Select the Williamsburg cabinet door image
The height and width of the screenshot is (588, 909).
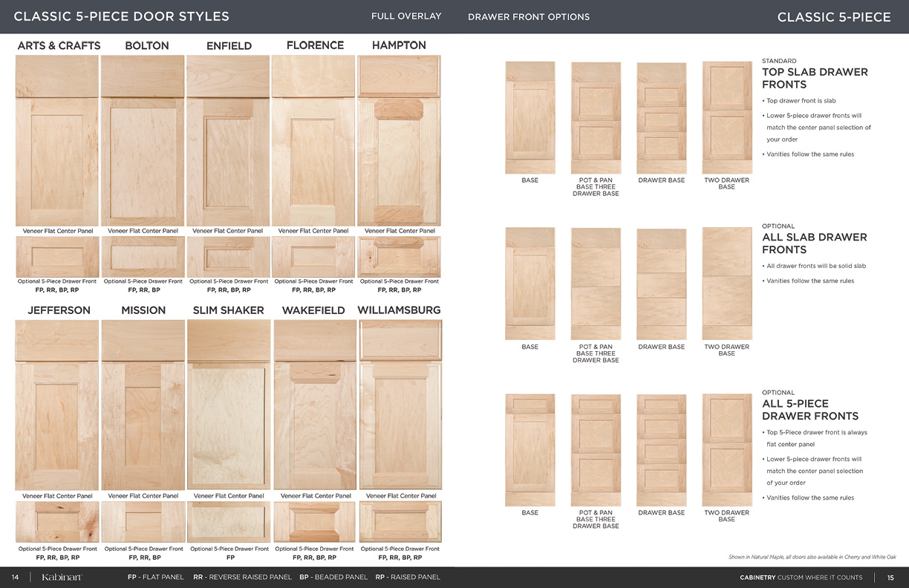click(400, 405)
